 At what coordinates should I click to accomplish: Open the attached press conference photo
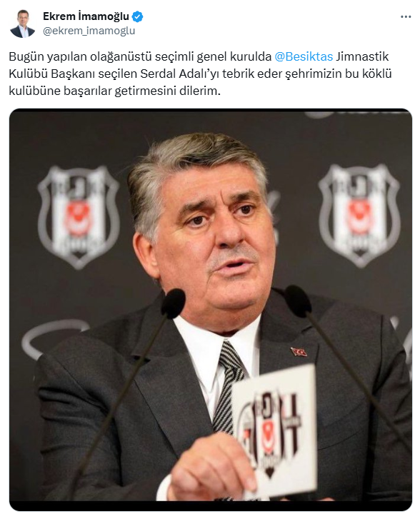[211, 310]
